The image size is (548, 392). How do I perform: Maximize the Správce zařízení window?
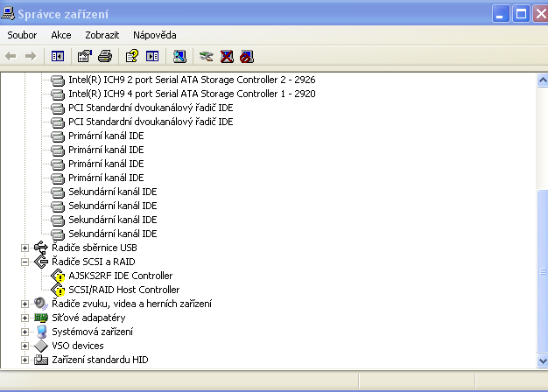click(521, 14)
